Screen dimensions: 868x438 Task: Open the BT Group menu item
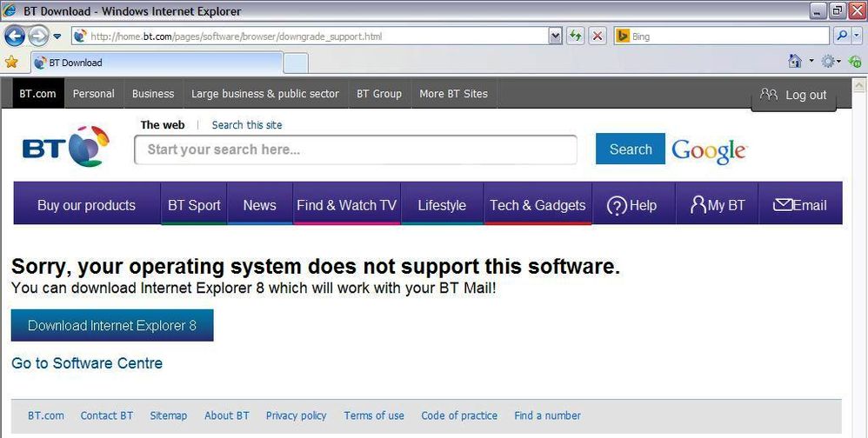point(379,94)
